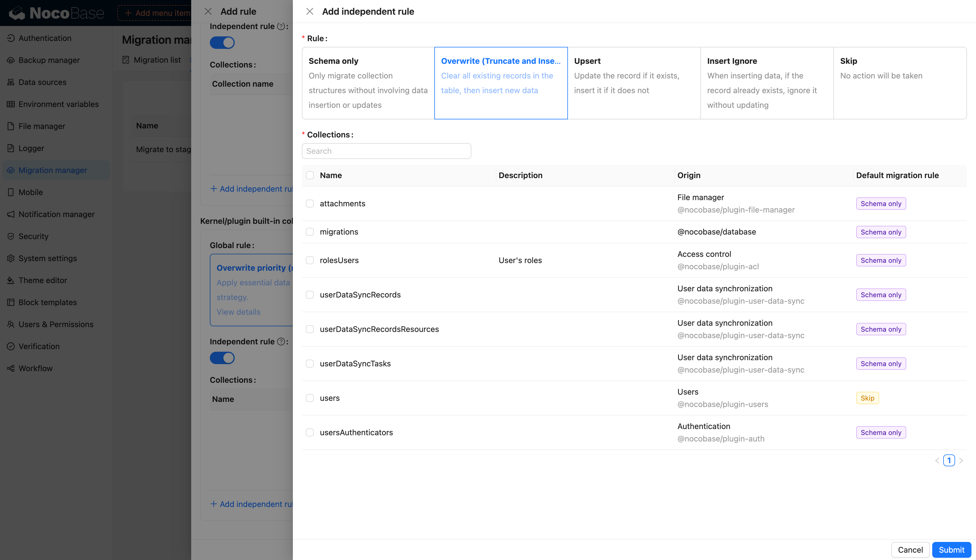Click the Theme editor icon
Screen dimensions: 976x560
click(11, 280)
